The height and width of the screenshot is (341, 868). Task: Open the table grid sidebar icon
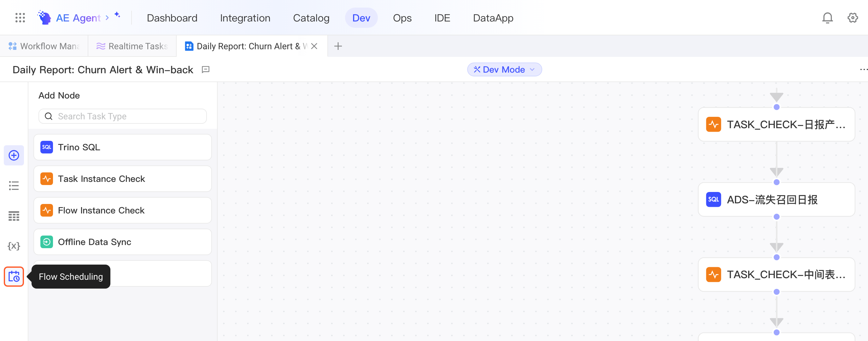click(x=14, y=216)
